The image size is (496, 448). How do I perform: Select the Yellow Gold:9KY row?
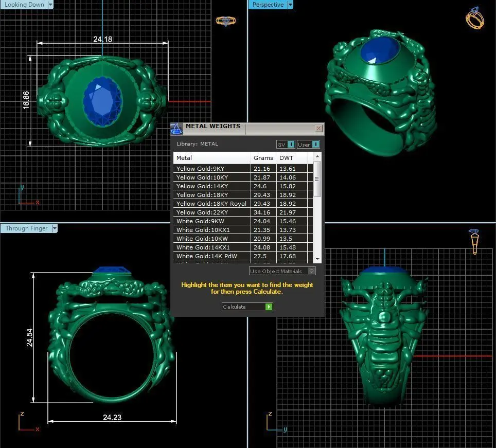[243, 169]
